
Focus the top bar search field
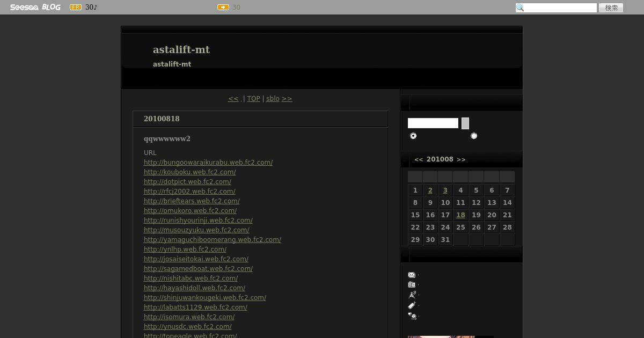coord(556,8)
